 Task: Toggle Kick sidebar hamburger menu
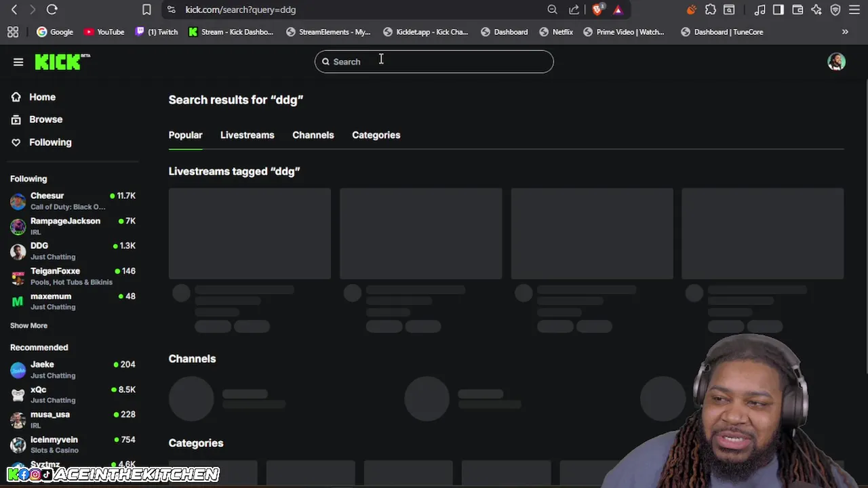(18, 62)
